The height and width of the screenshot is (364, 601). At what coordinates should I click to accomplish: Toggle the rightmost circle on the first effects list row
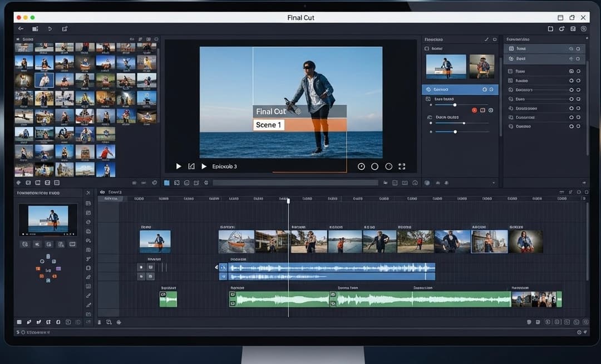point(578,49)
